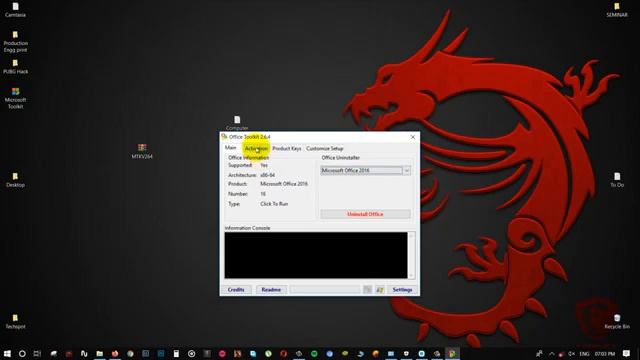Select the To Do file icon
Screen dimensions: 640x360
point(617,180)
